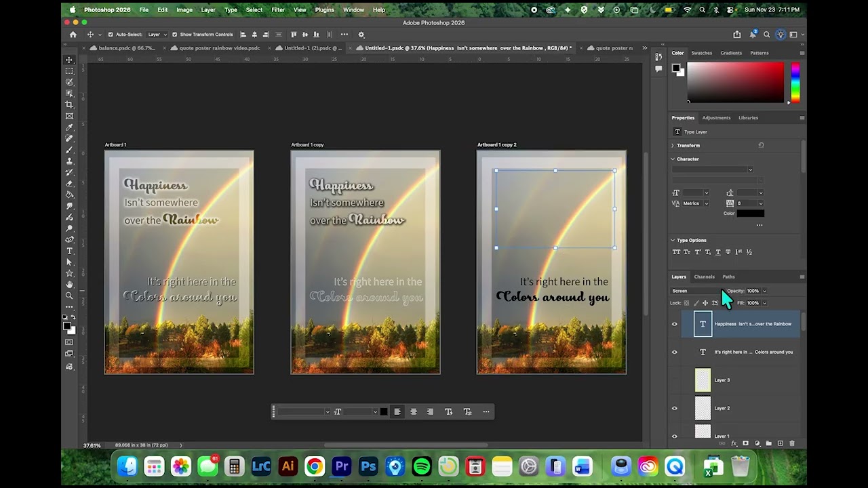Select the Rectangular Marquee tool
The width and height of the screenshot is (868, 488).
(x=69, y=70)
